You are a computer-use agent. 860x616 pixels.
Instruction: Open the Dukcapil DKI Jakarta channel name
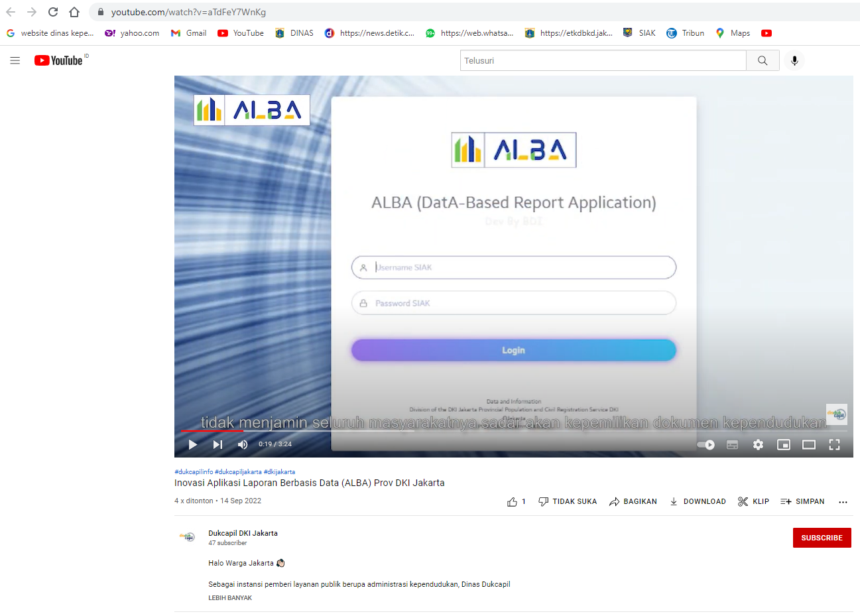point(243,533)
